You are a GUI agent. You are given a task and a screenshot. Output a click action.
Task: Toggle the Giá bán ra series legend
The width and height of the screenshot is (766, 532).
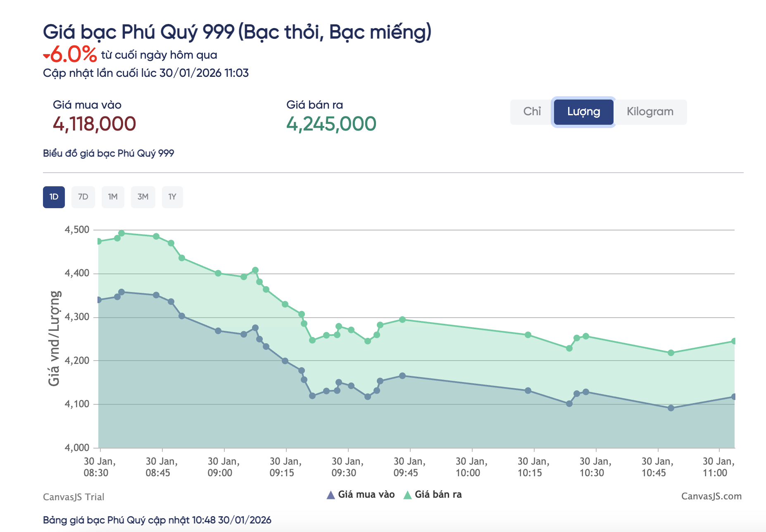pos(439,494)
